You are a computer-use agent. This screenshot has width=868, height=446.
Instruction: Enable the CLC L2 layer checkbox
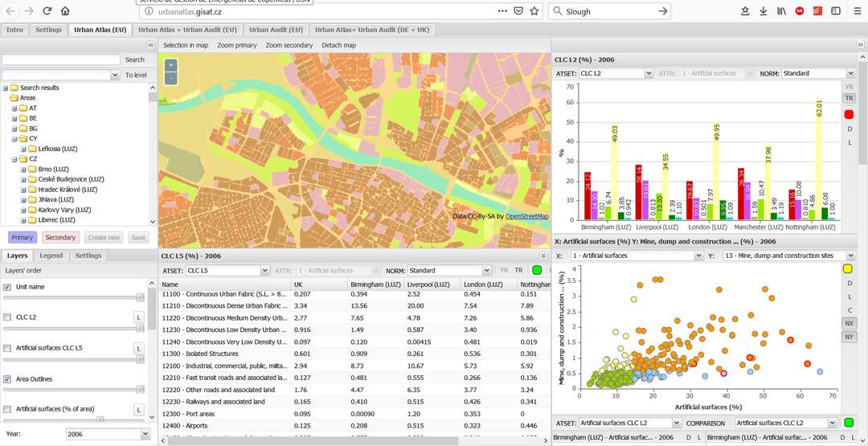pyautogui.click(x=7, y=317)
